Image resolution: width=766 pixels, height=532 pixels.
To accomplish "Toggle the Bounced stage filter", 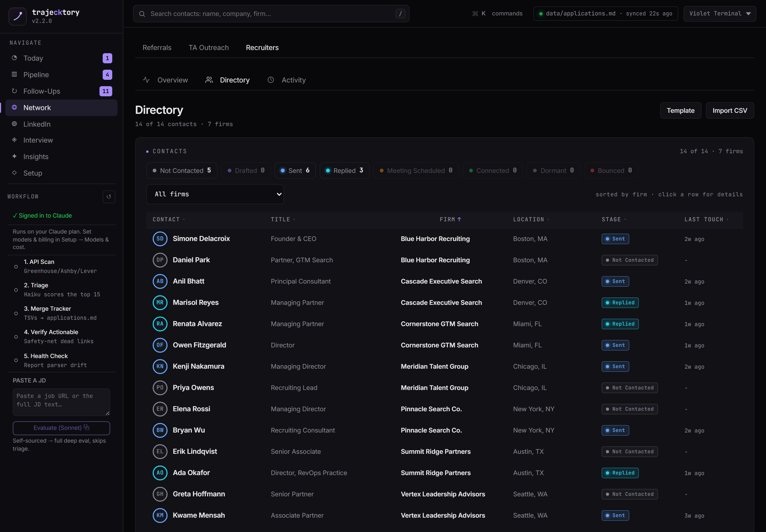I will [611, 170].
